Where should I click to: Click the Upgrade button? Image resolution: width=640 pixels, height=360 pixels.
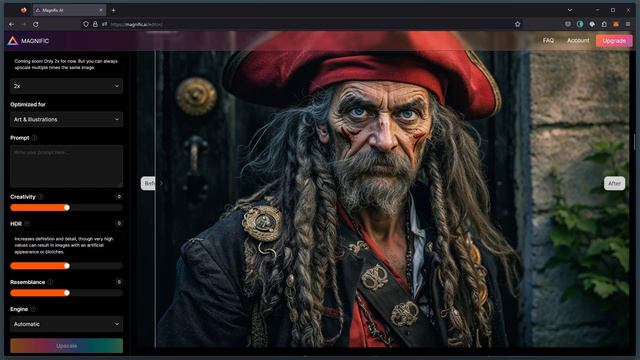coord(614,41)
